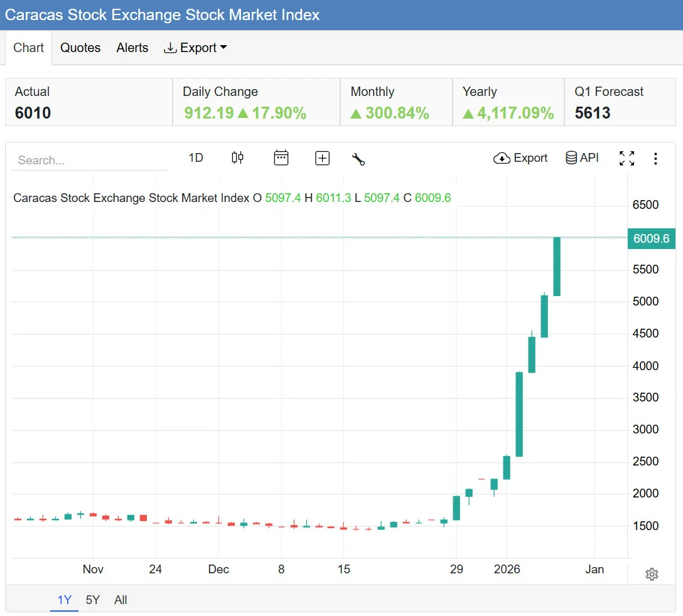This screenshot has height=616, width=683.
Task: Click the Nov label on the date axis
Action: tap(93, 569)
